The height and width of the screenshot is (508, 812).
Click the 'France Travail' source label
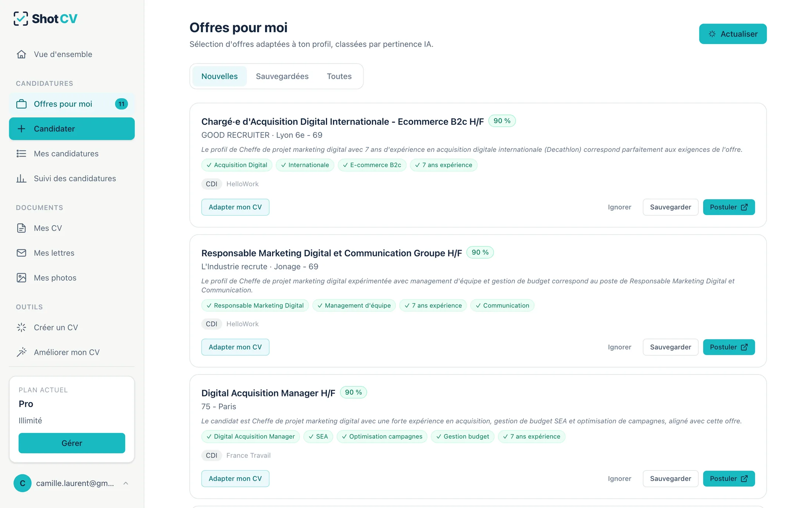[x=248, y=456]
